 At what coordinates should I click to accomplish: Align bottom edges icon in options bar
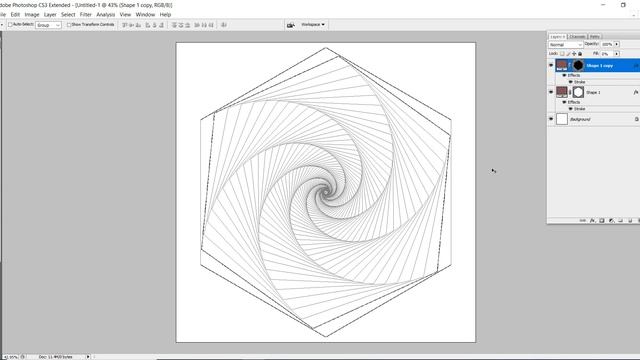coord(138,25)
